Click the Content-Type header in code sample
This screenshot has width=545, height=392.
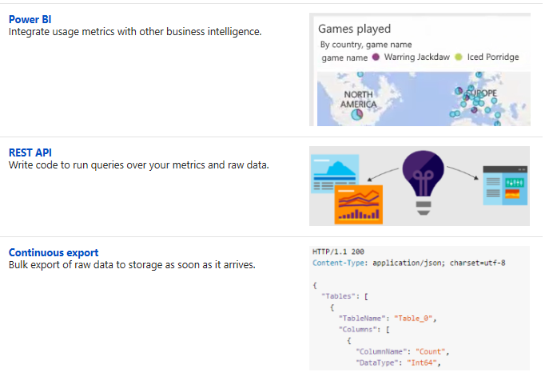click(339, 262)
